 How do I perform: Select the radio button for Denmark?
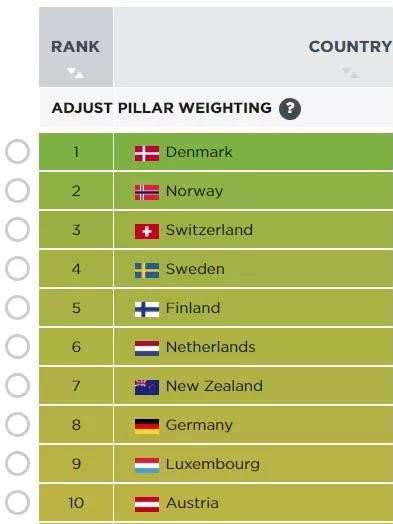pos(17,151)
